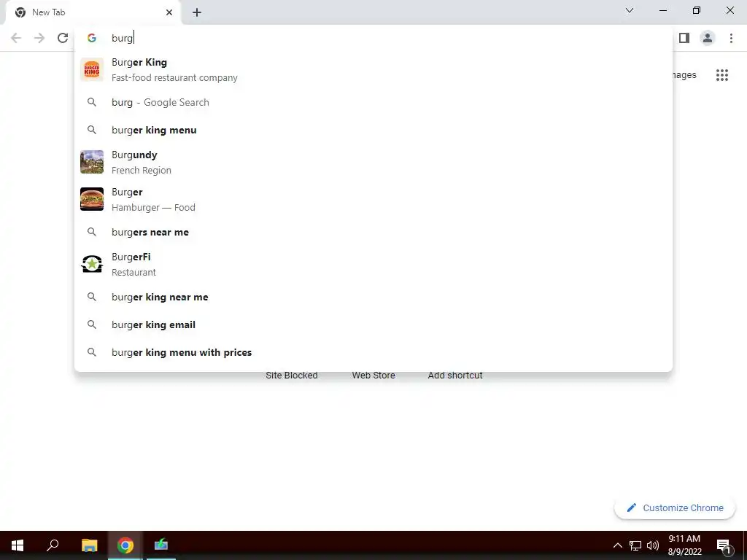The height and width of the screenshot is (560, 747).
Task: Select 'burger king menu with prices' suggestion
Action: coord(373,352)
